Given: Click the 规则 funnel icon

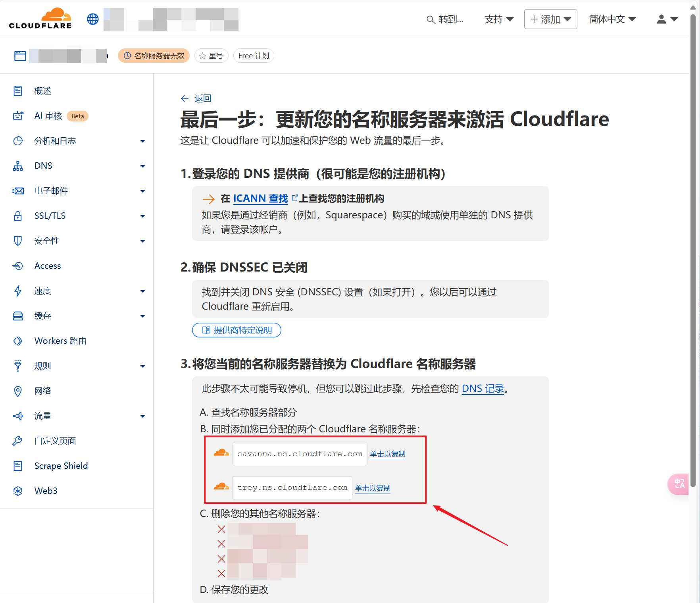Looking at the screenshot, I should [x=18, y=366].
